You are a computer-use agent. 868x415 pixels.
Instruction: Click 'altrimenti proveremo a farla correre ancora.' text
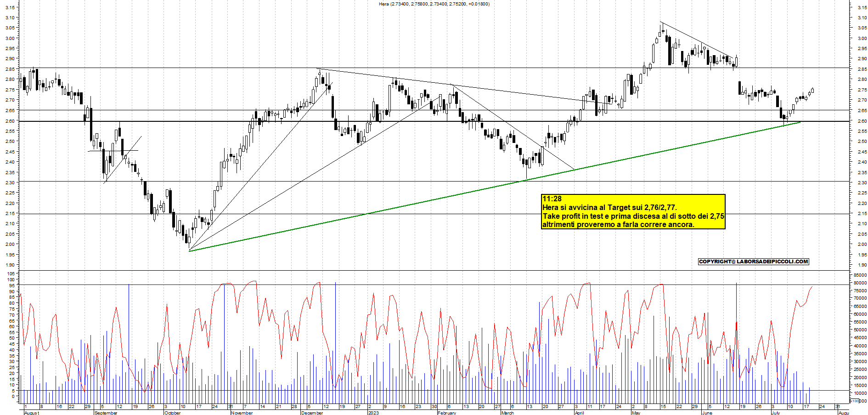[x=618, y=225]
